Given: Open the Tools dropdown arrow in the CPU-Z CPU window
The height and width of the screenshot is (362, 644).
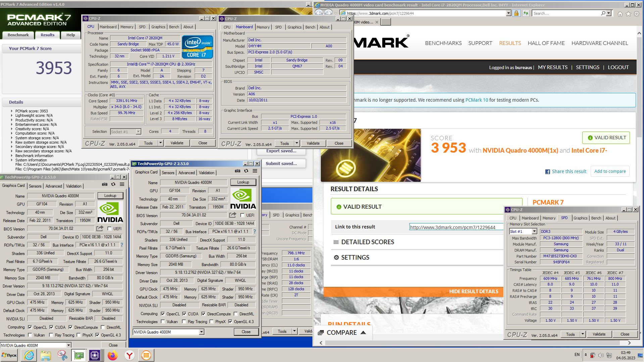Looking at the screenshot, I should point(160,143).
